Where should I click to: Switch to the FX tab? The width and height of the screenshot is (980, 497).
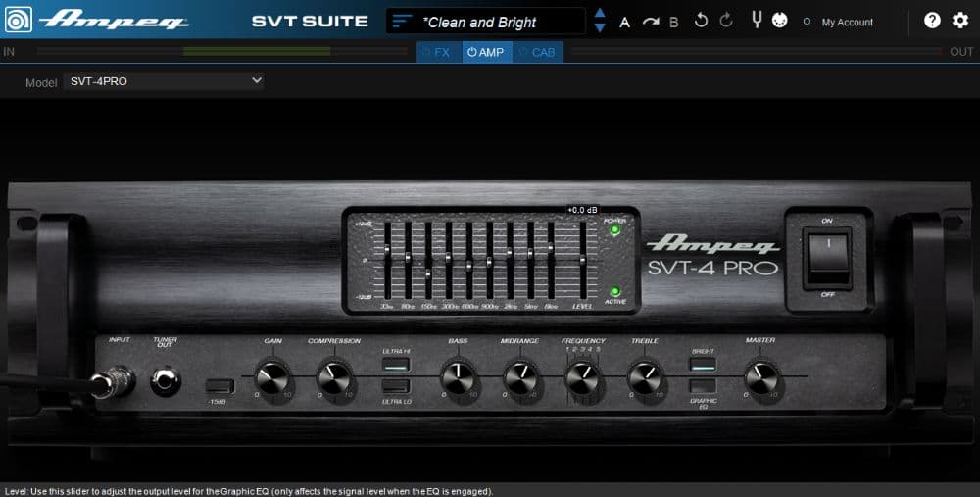(x=439, y=53)
